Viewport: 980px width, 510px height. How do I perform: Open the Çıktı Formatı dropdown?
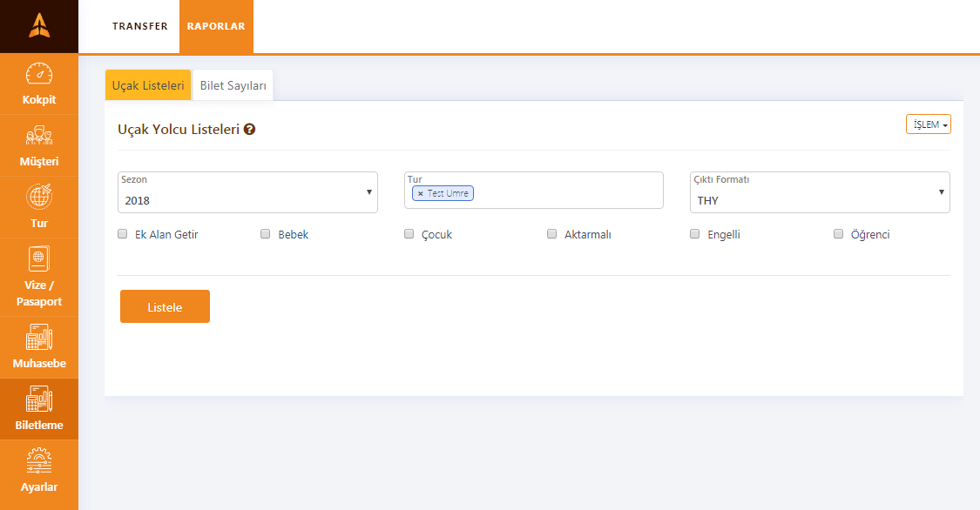[x=820, y=192]
